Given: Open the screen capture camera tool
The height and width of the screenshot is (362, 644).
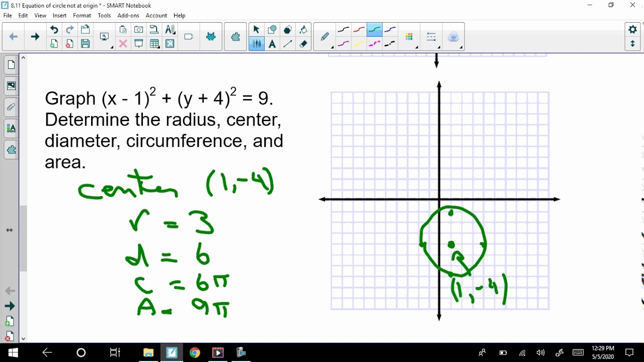Looking at the screenshot, I should [x=138, y=30].
